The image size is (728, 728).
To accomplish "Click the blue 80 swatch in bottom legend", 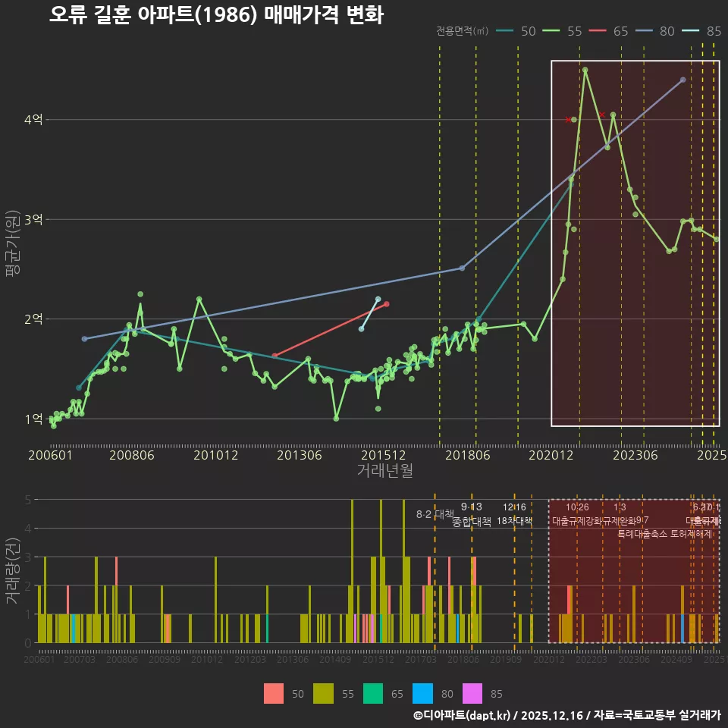I will tap(423, 693).
